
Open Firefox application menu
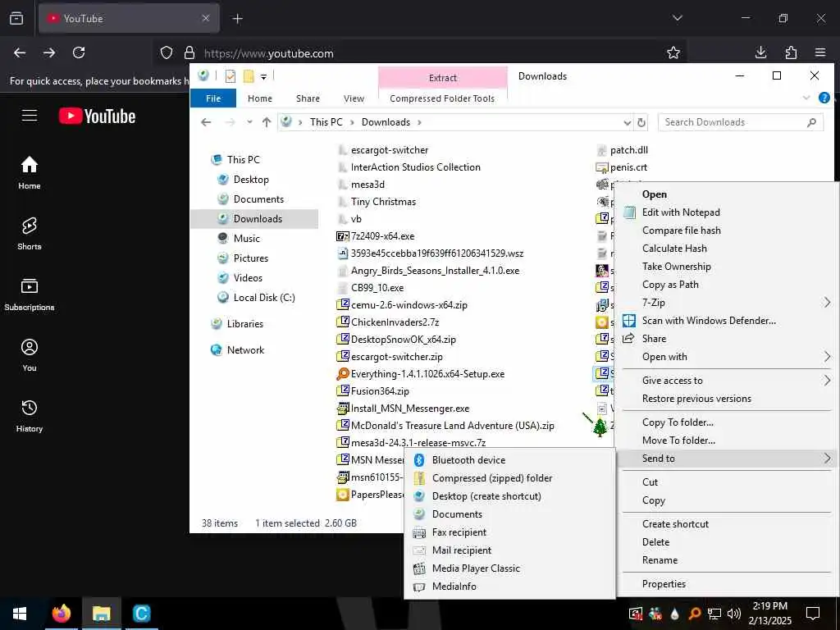pos(820,52)
